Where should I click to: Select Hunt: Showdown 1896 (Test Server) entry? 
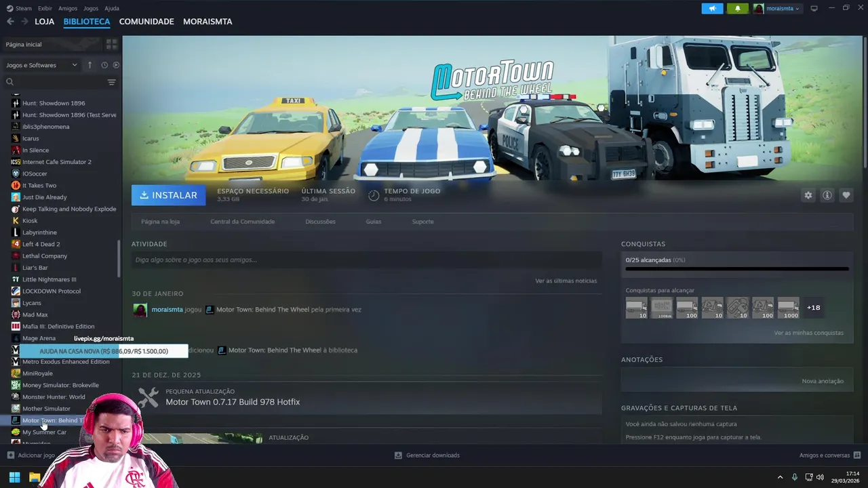[69, 115]
